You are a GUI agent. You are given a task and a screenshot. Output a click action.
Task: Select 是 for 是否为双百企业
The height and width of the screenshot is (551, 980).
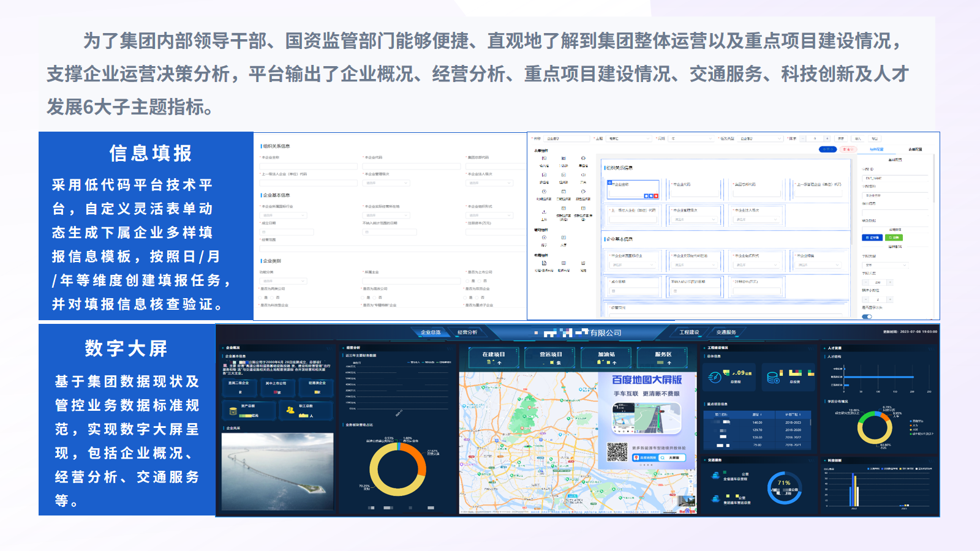(x=465, y=298)
